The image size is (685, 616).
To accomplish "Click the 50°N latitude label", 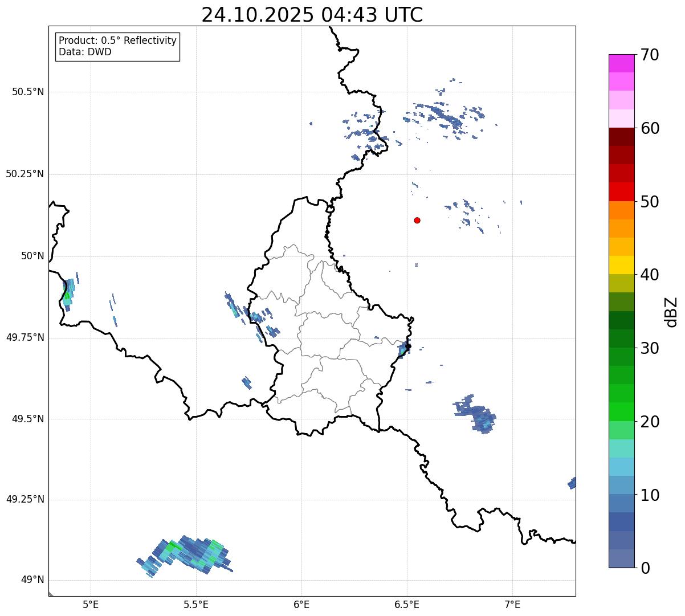I will [x=32, y=256].
